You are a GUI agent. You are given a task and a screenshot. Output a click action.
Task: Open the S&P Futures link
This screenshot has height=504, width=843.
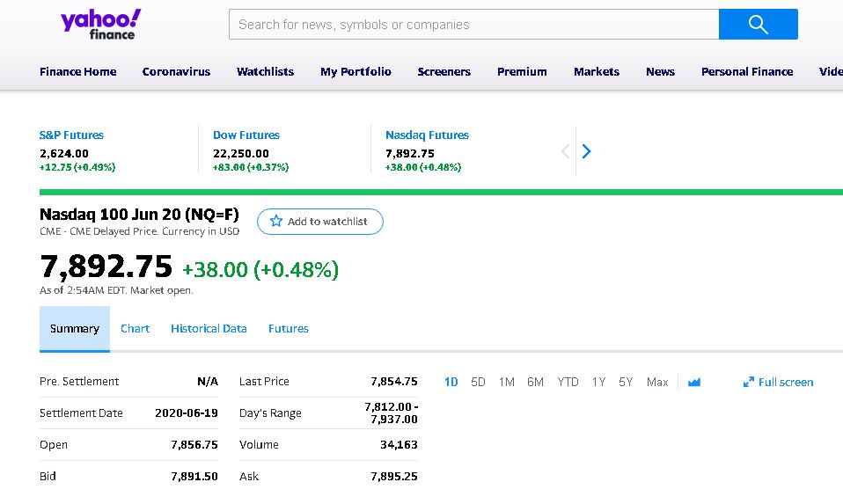click(71, 135)
